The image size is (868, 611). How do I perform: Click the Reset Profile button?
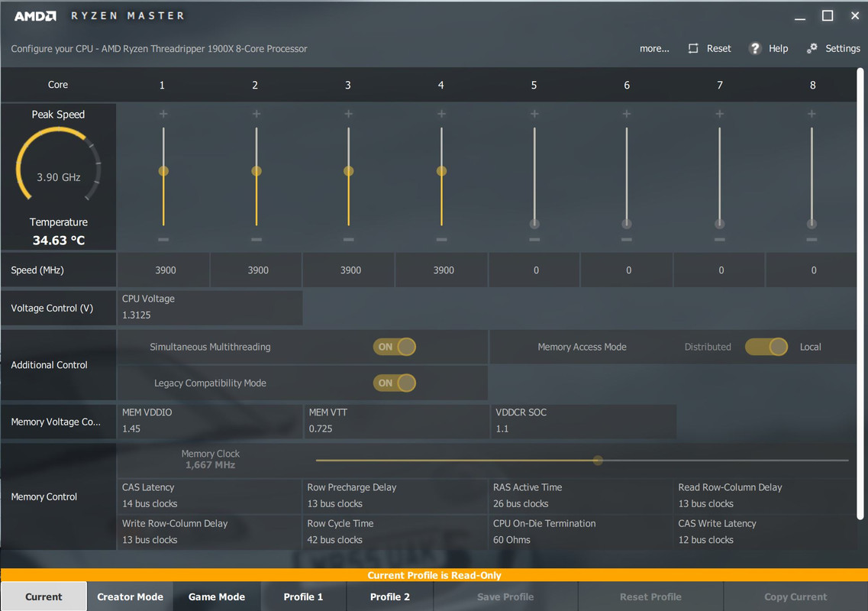coord(650,596)
